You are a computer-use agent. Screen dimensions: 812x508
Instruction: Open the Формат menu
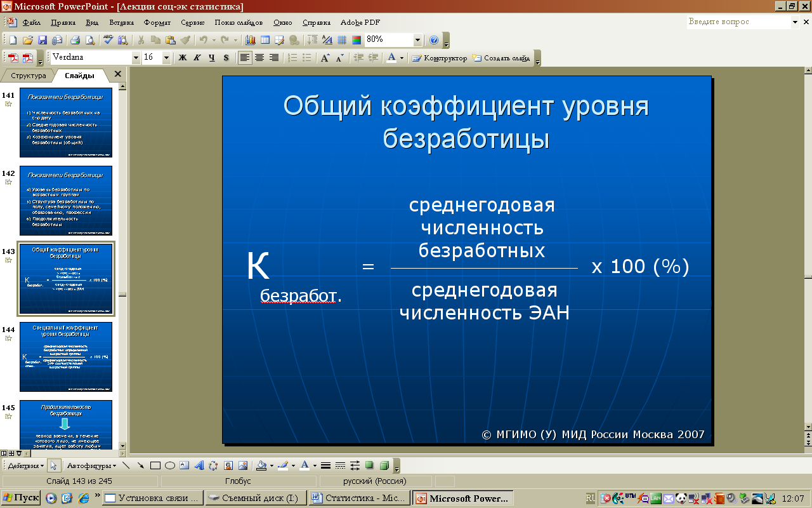tap(157, 22)
